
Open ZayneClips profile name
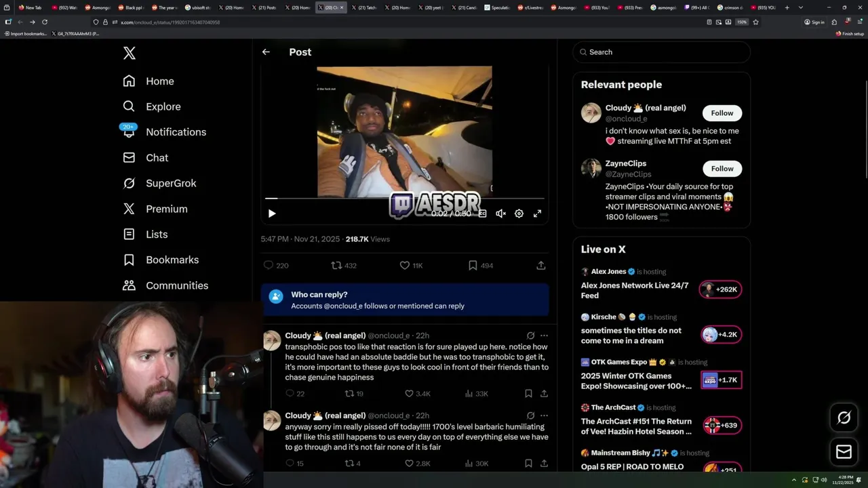(626, 163)
